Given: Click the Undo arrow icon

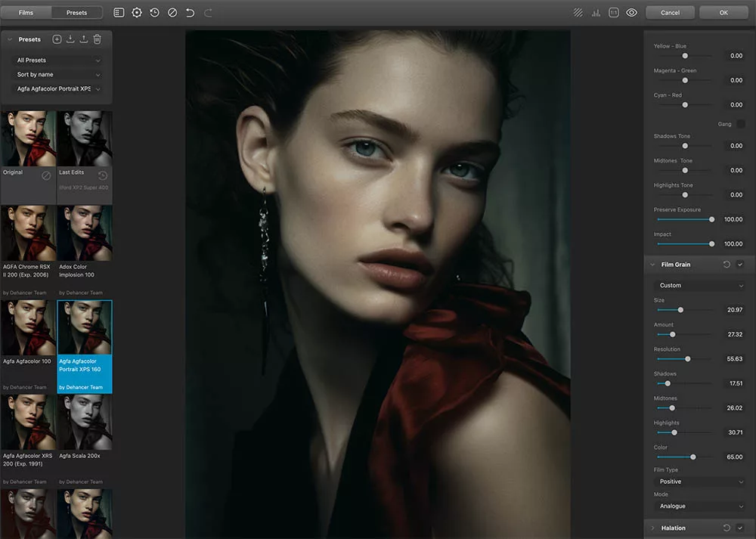Looking at the screenshot, I should 189,12.
